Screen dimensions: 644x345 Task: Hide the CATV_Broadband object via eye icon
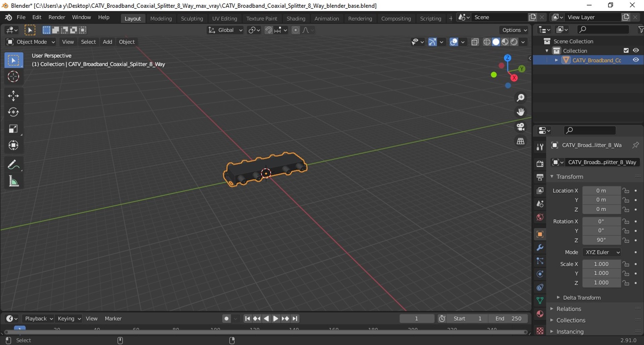(636, 60)
